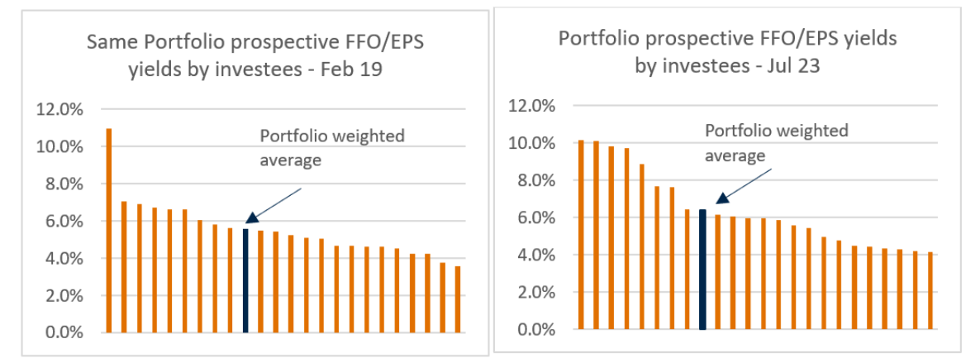
Task: Click the 12.0% axis label in Feb 19 chart
Action: coord(58,109)
